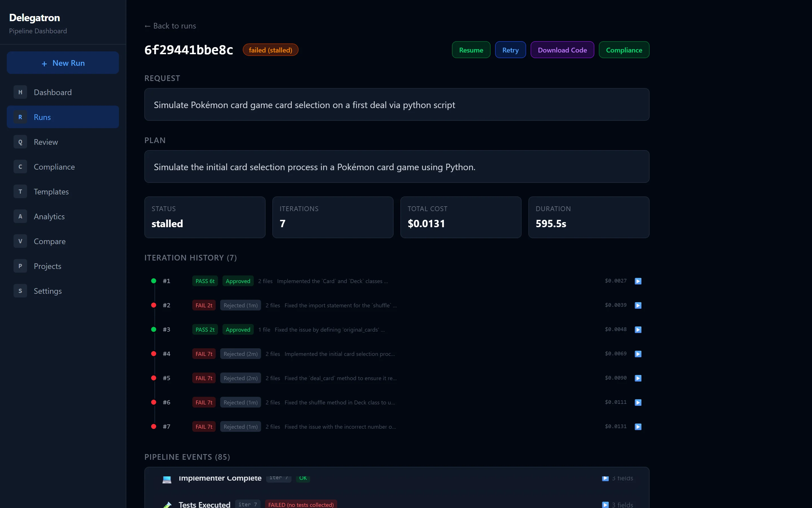The width and height of the screenshot is (812, 508).
Task: Click the FAILED (no tests collected) badge
Action: pyautogui.click(x=301, y=504)
